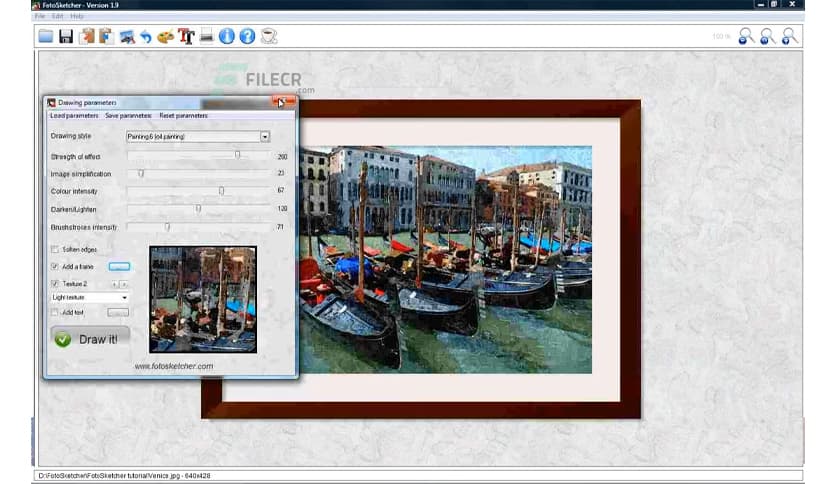This screenshot has width=836, height=484.
Task: Open the Edit menu
Action: point(58,17)
